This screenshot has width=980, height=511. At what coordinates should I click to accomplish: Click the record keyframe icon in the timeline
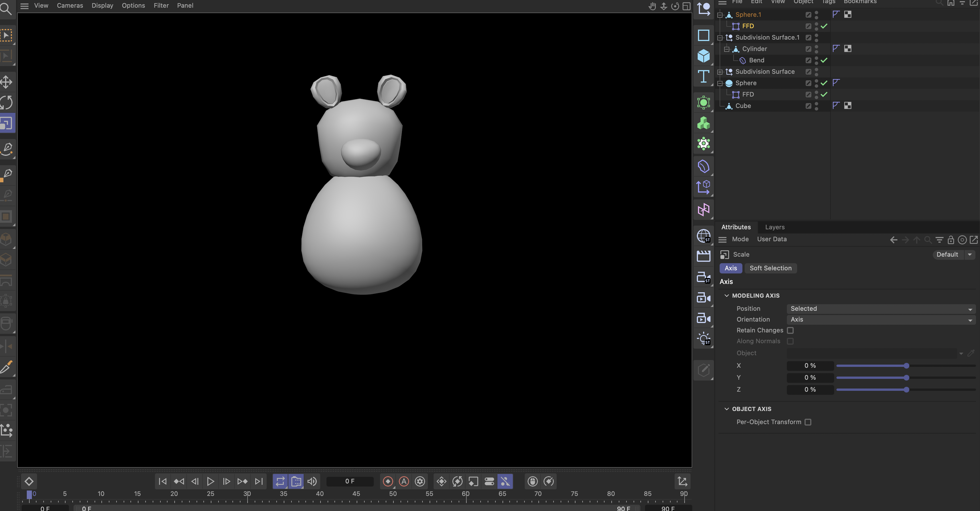click(388, 481)
